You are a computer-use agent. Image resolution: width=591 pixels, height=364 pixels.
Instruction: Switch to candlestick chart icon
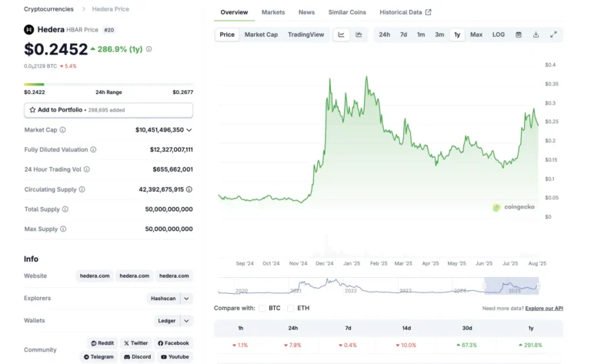(x=359, y=35)
